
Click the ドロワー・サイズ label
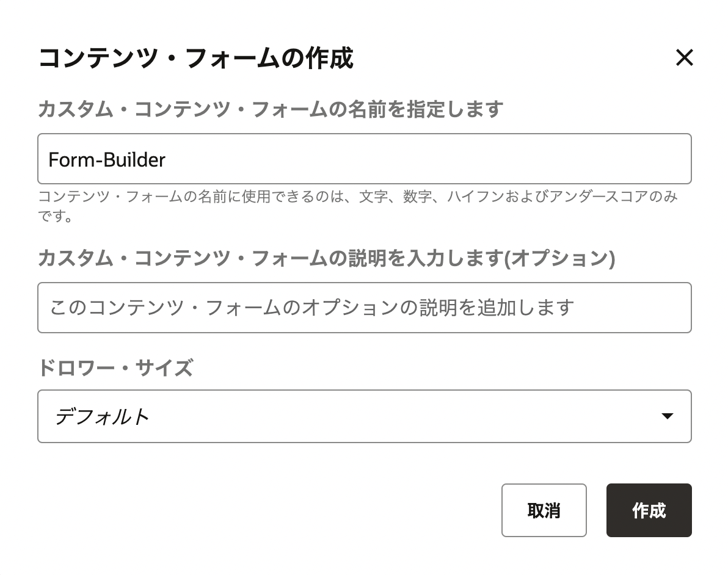point(115,368)
